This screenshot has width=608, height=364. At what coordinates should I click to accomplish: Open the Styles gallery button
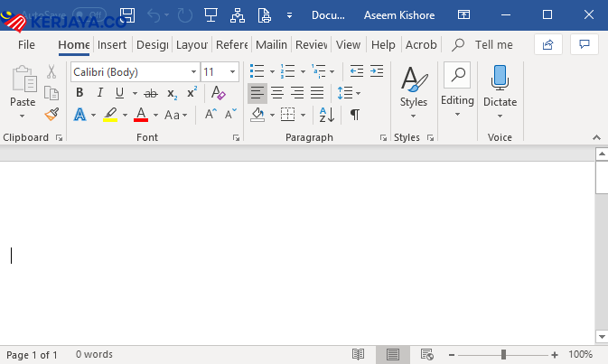pyautogui.click(x=414, y=90)
